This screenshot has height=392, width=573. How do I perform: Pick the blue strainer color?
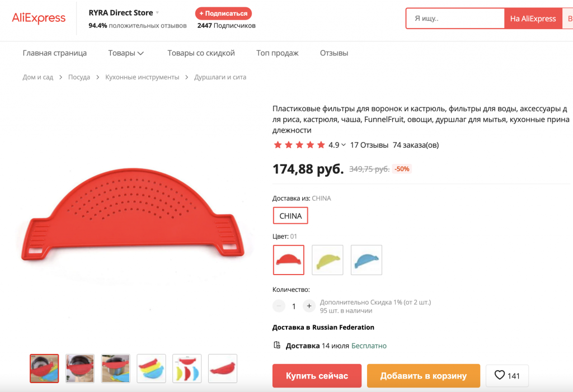pyautogui.click(x=367, y=260)
